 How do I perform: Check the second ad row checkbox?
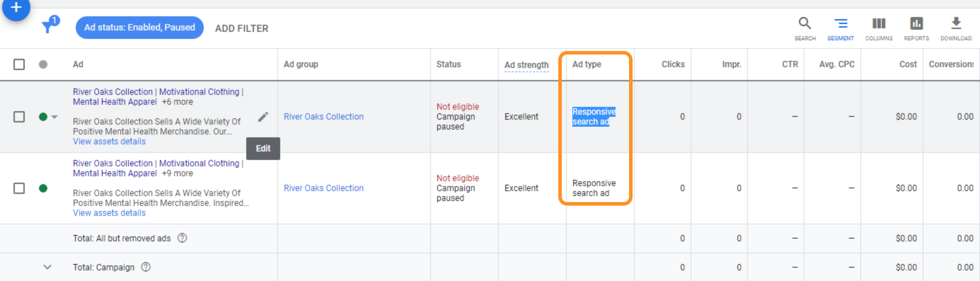[x=19, y=188]
